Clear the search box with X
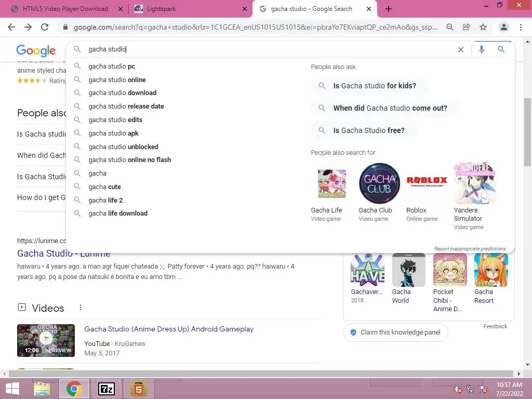The image size is (532, 399). pos(460,49)
